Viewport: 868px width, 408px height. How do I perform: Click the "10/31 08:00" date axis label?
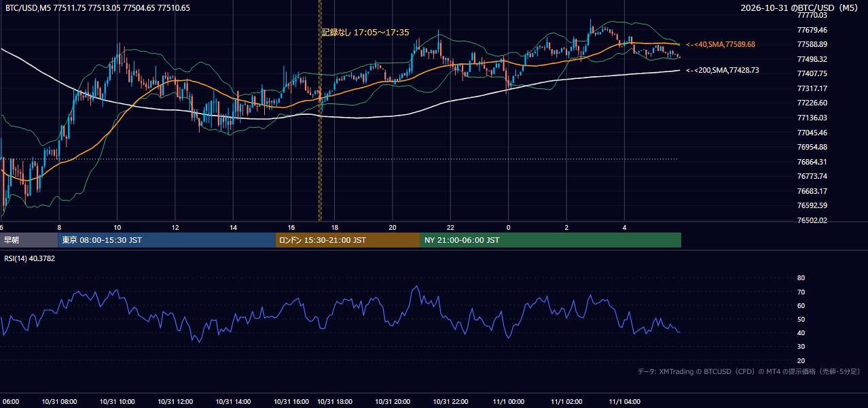pos(58,401)
